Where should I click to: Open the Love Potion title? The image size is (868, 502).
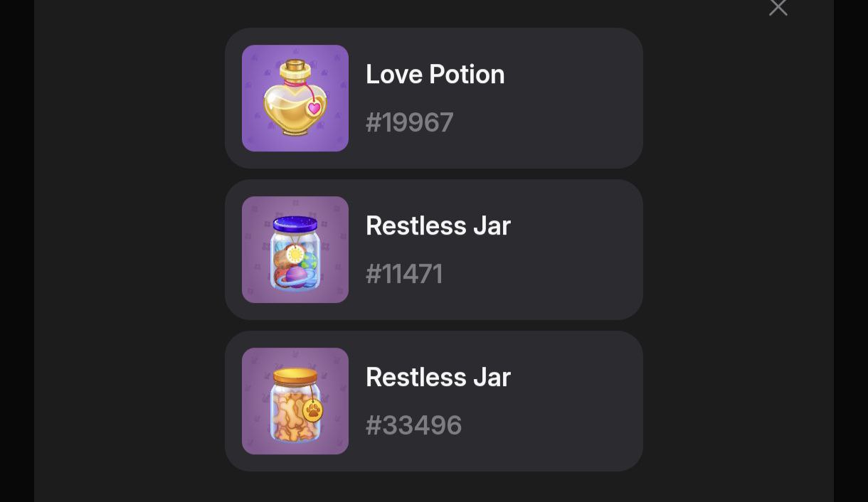435,75
